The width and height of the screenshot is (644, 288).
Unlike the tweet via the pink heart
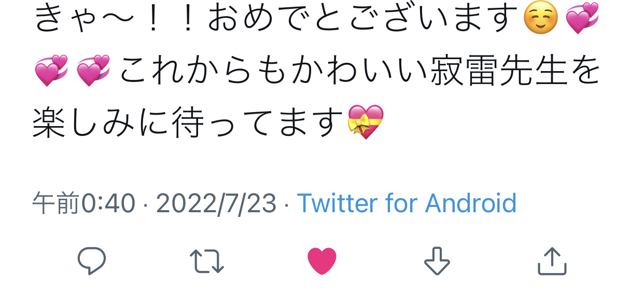coord(322,261)
